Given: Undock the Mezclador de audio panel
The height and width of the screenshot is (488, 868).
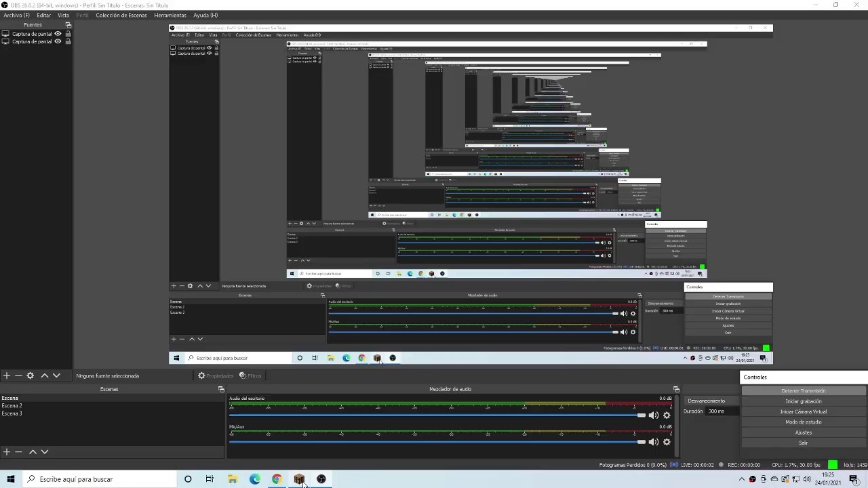Looking at the screenshot, I should pyautogui.click(x=676, y=389).
